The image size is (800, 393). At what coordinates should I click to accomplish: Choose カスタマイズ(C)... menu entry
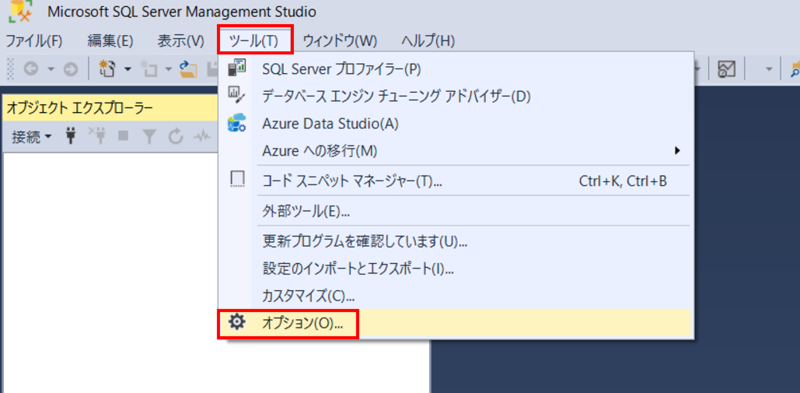coord(457,295)
